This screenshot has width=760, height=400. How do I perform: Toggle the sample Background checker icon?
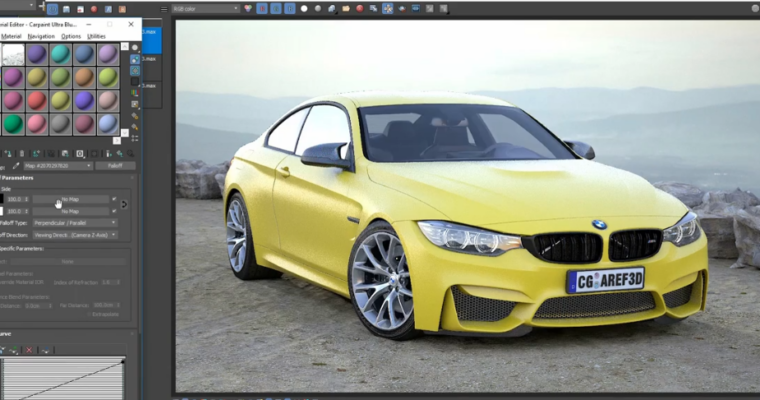[x=135, y=71]
